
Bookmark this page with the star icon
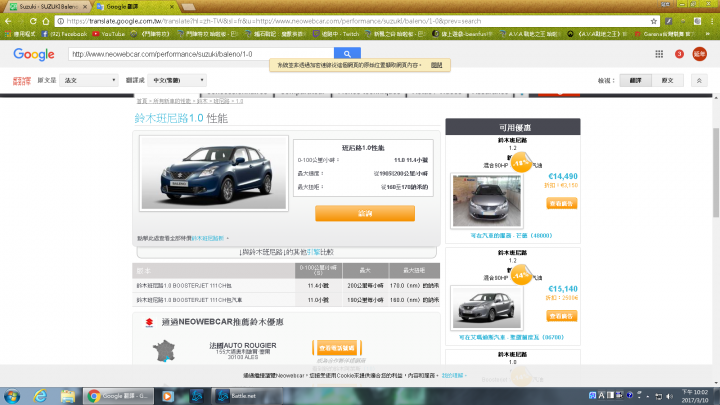point(653,21)
